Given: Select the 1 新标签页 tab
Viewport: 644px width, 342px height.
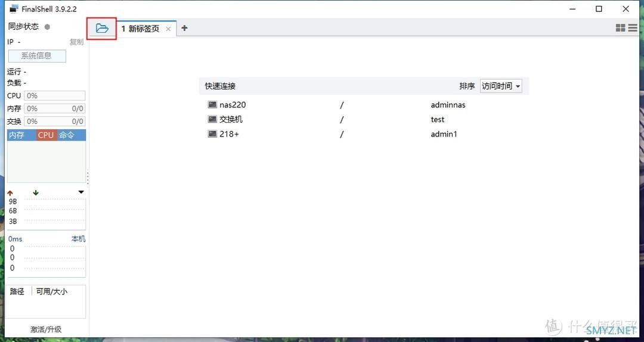Looking at the screenshot, I should [x=147, y=29].
